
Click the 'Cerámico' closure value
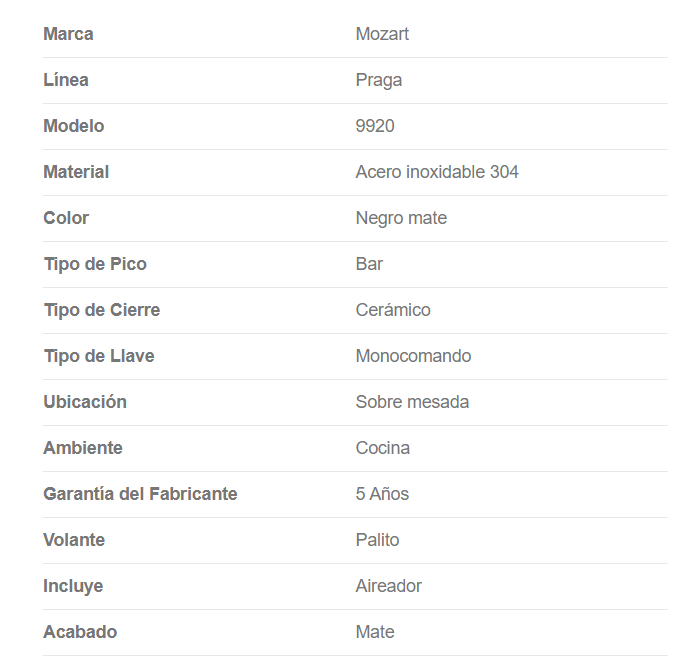[x=393, y=310]
